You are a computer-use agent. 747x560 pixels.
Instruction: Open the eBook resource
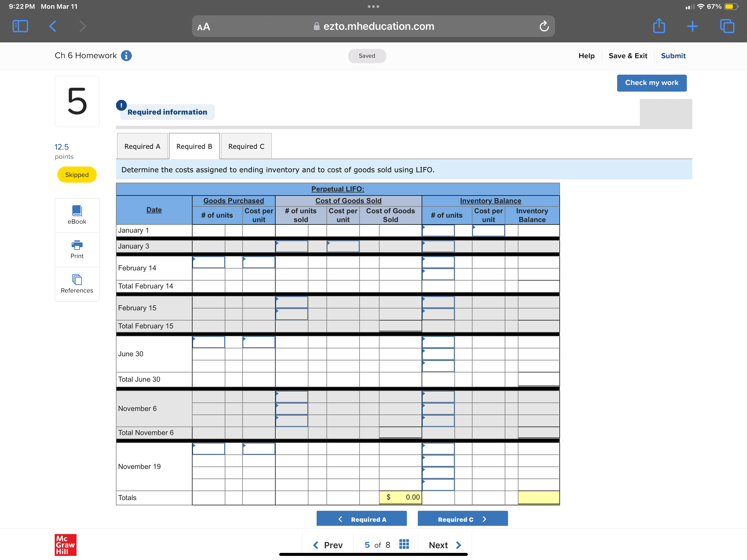tap(77, 215)
